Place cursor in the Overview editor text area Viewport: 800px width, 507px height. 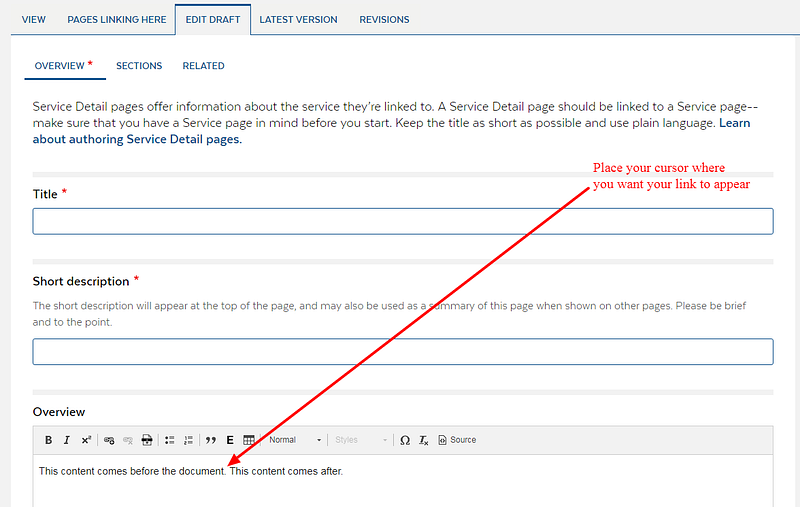click(403, 481)
